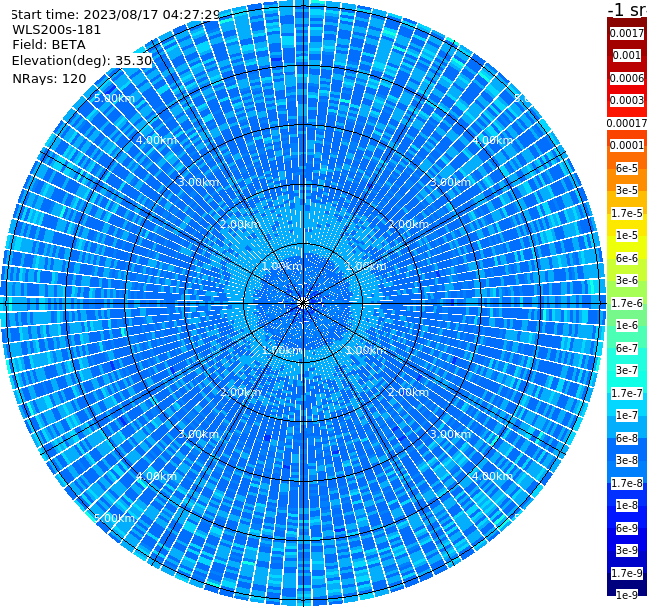
Task: Select the 3e-8 colorbar label
Action: [x=627, y=460]
